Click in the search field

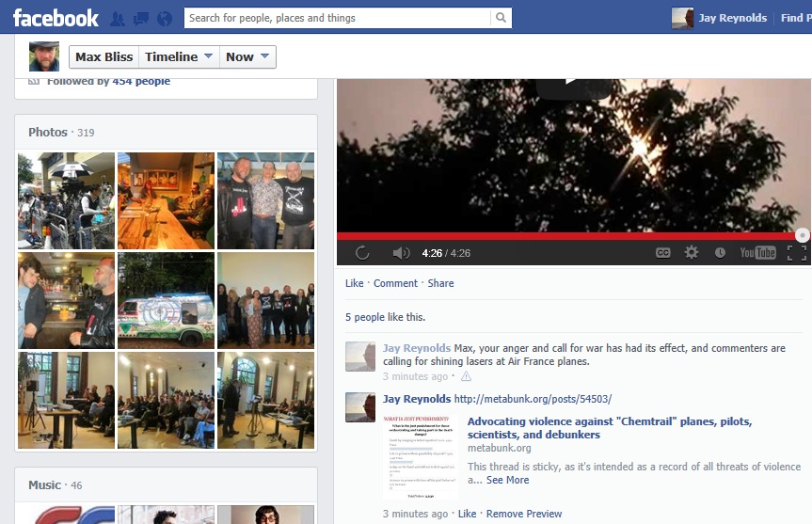click(336, 18)
